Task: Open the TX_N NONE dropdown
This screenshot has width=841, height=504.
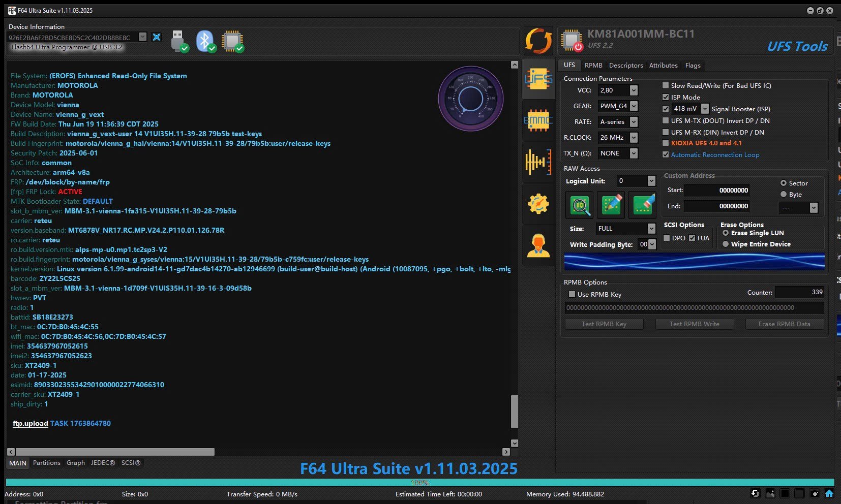Action: (634, 153)
